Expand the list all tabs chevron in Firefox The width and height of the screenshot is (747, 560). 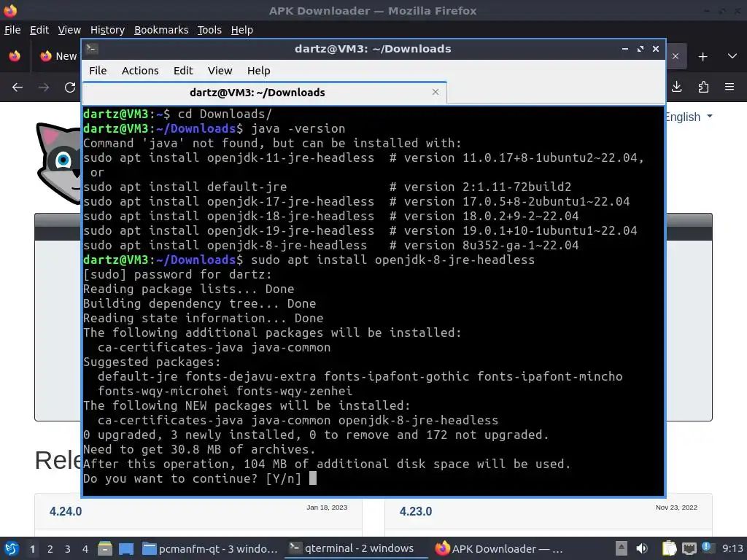(x=732, y=56)
